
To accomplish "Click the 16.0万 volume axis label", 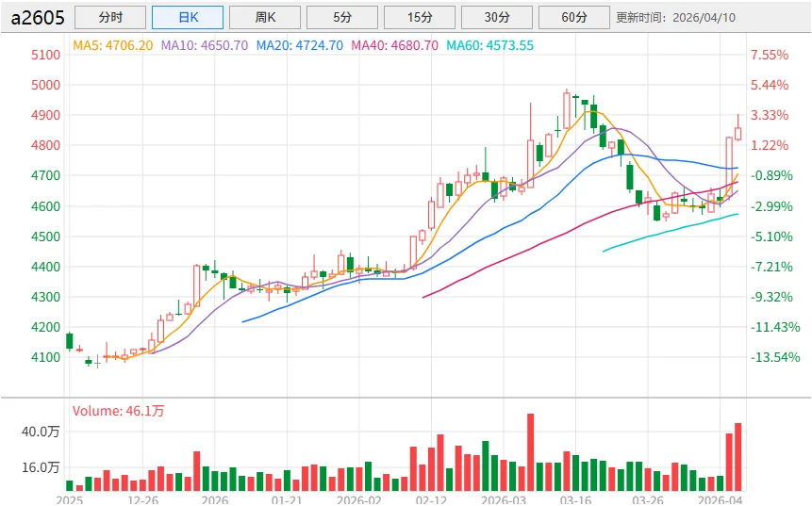I will tap(41, 467).
